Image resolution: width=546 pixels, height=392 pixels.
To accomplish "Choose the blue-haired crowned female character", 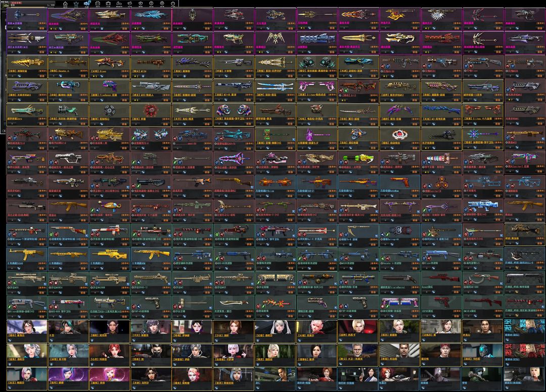I will click(x=234, y=379).
